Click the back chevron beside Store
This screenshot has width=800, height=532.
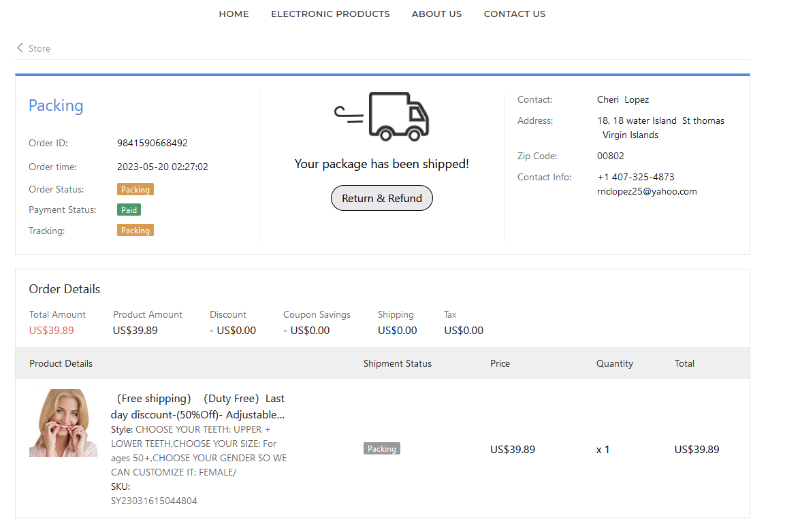point(20,48)
